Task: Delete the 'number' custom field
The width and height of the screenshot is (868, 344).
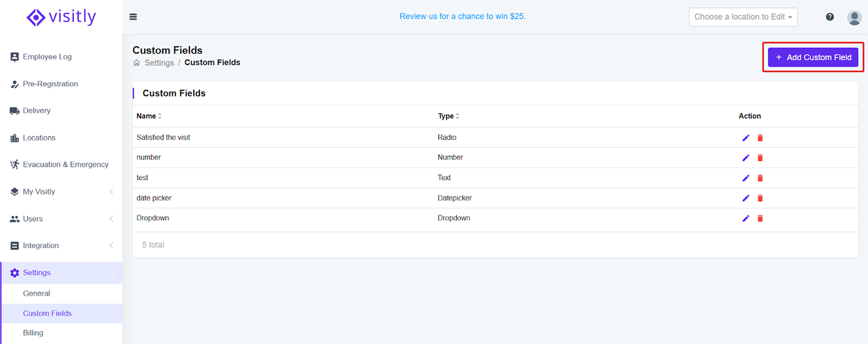Action: click(x=760, y=158)
